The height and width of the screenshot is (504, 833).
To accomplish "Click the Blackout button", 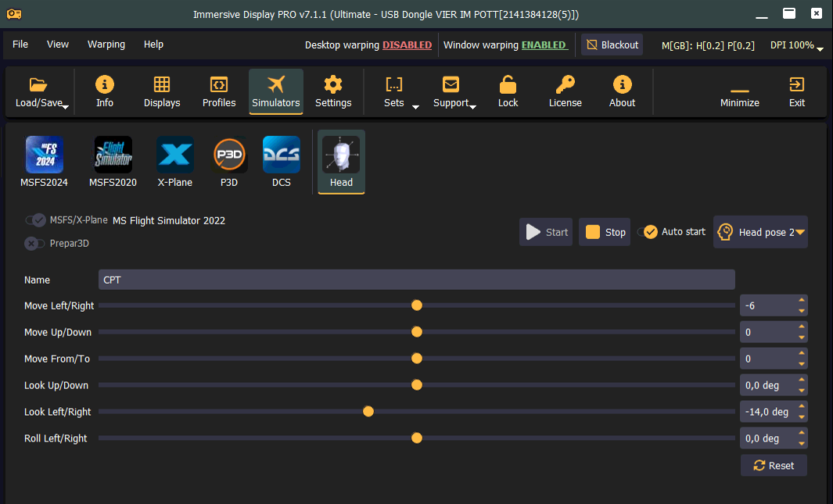I will click(612, 45).
